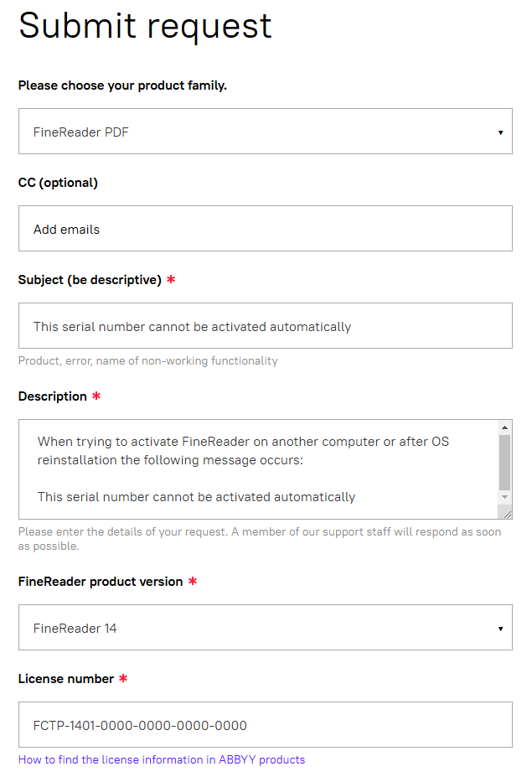The image size is (532, 782).
Task: Click the Description scrollbar thumb
Action: (x=504, y=463)
